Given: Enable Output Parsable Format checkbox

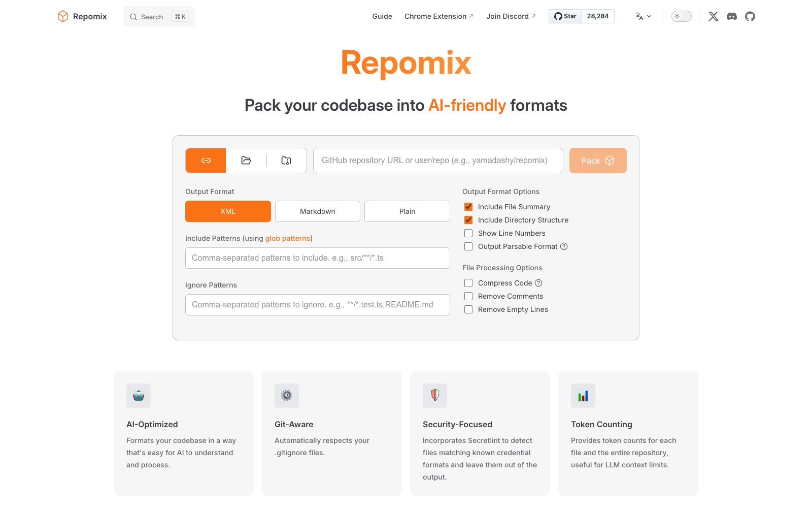Looking at the screenshot, I should click(x=468, y=246).
